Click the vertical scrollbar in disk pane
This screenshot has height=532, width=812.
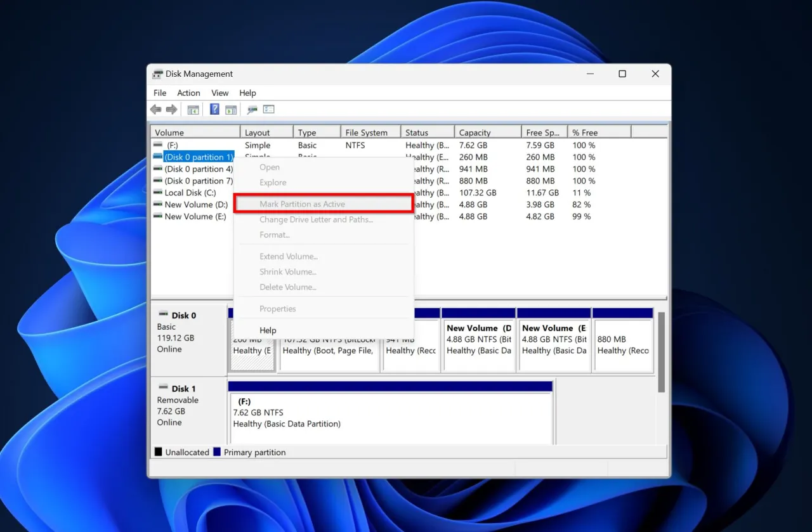(x=662, y=352)
